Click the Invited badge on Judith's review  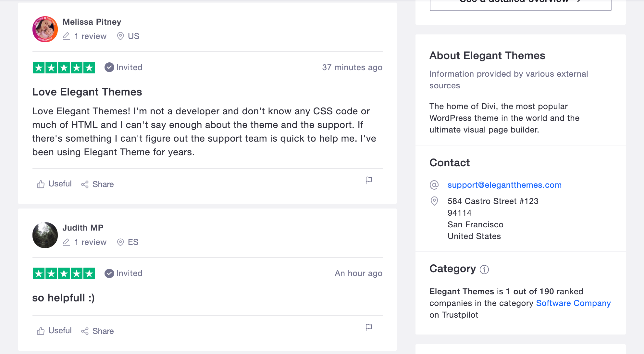(x=123, y=273)
